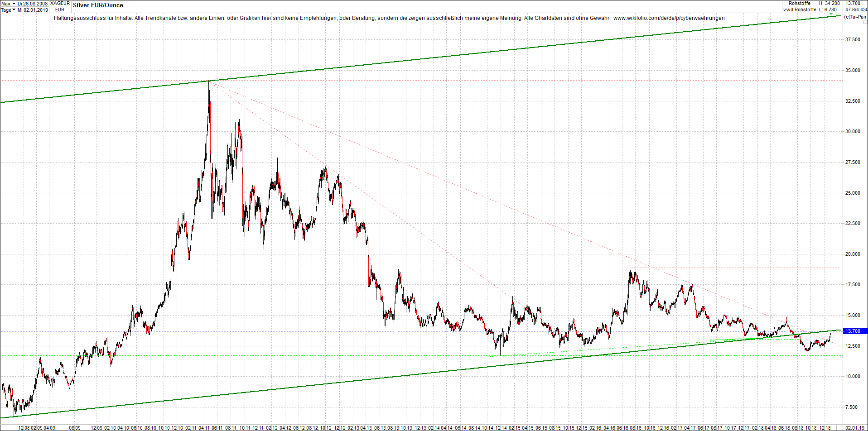Viewport: 868px width, 431px height.
Task: Click the 37.500 price axis label
Action: tap(853, 40)
